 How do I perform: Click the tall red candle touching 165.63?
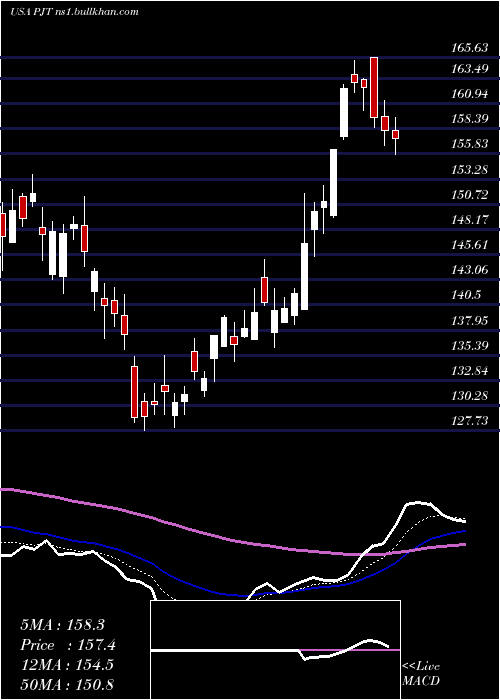tap(374, 88)
